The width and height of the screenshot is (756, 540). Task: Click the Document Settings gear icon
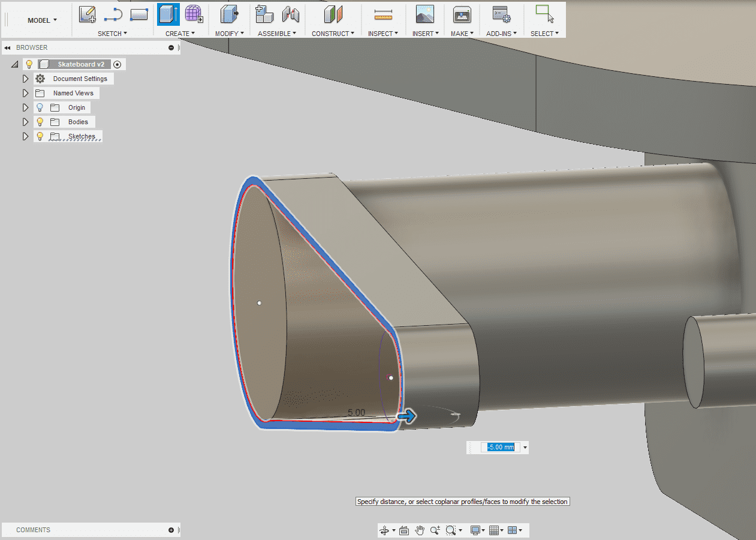(x=40, y=79)
